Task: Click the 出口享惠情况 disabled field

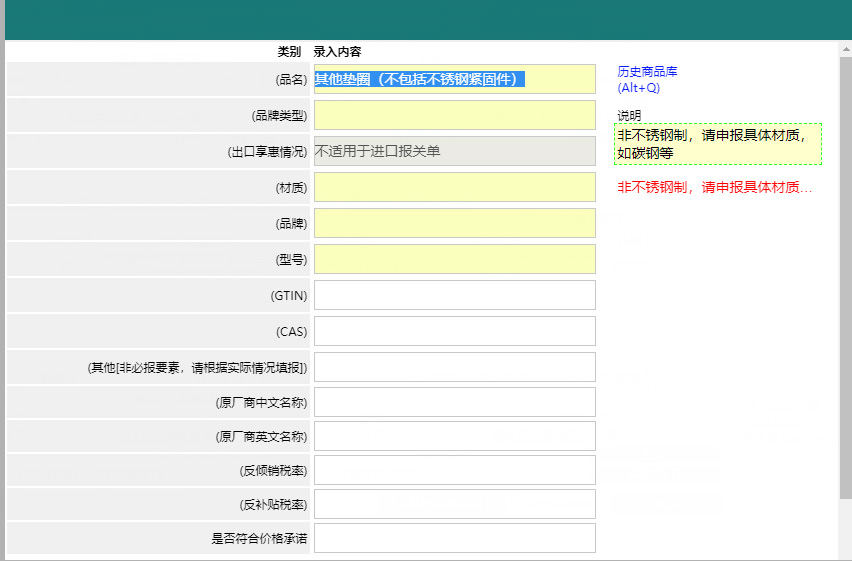Action: point(455,151)
